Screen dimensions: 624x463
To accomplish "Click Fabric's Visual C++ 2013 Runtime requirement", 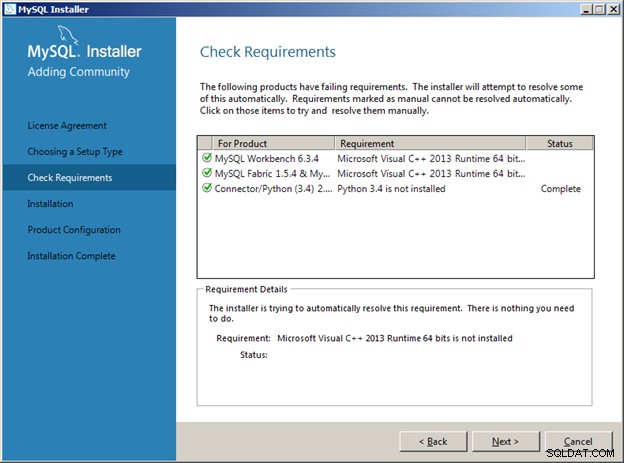I will click(431, 174).
